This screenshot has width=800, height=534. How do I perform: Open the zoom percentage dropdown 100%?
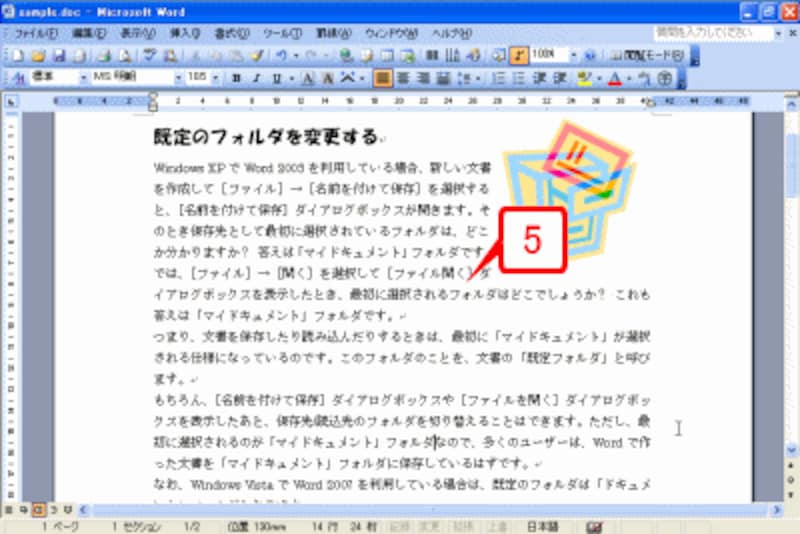tap(574, 55)
